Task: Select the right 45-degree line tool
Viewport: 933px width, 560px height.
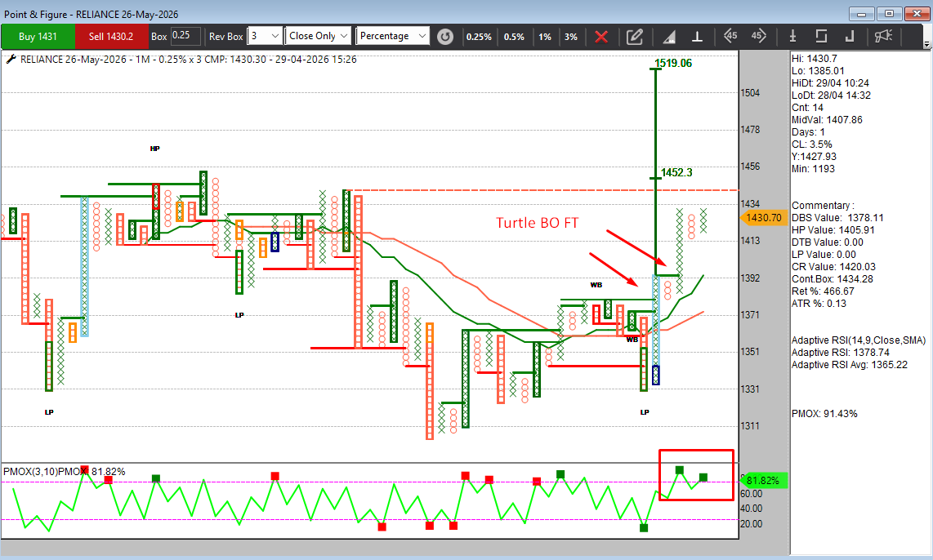Action: pos(758,36)
